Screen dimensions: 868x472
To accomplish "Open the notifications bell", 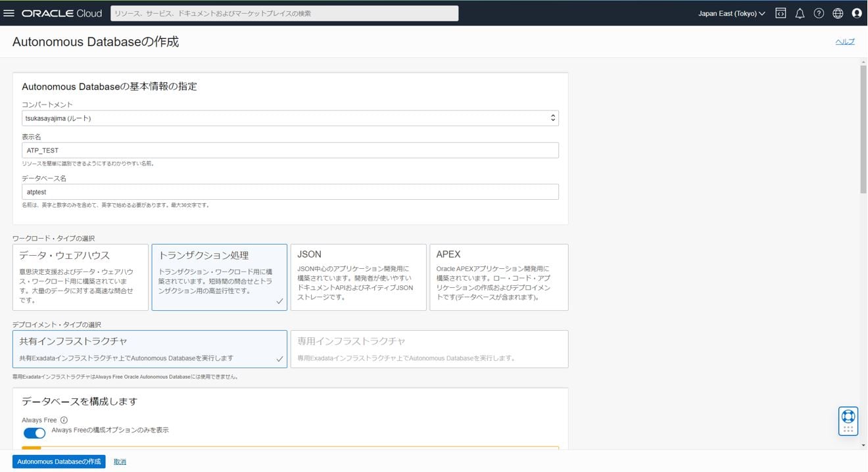I will pyautogui.click(x=800, y=12).
